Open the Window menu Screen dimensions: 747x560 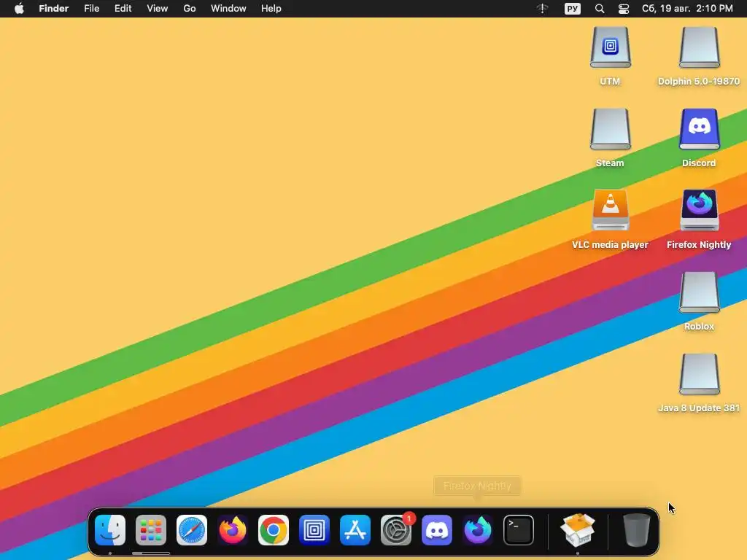point(228,9)
